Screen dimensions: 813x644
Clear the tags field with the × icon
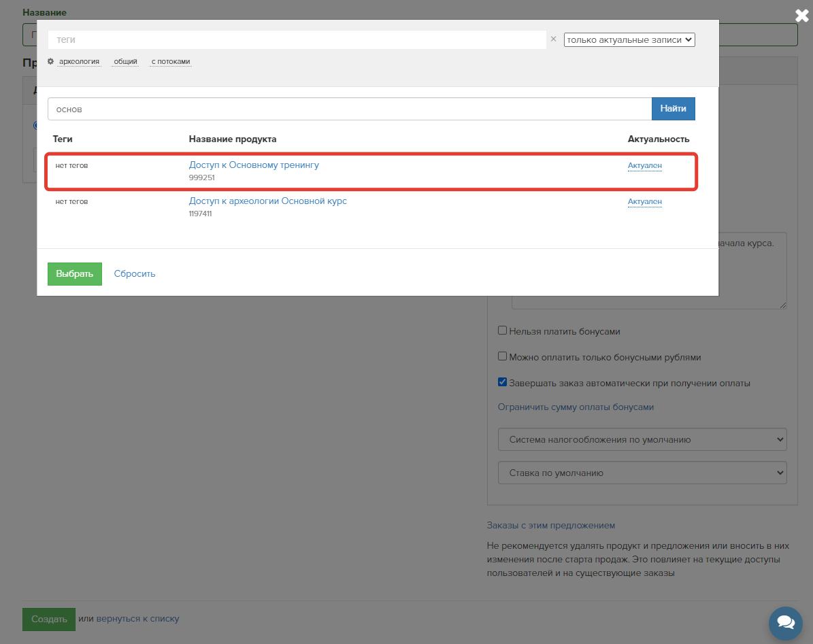[553, 39]
